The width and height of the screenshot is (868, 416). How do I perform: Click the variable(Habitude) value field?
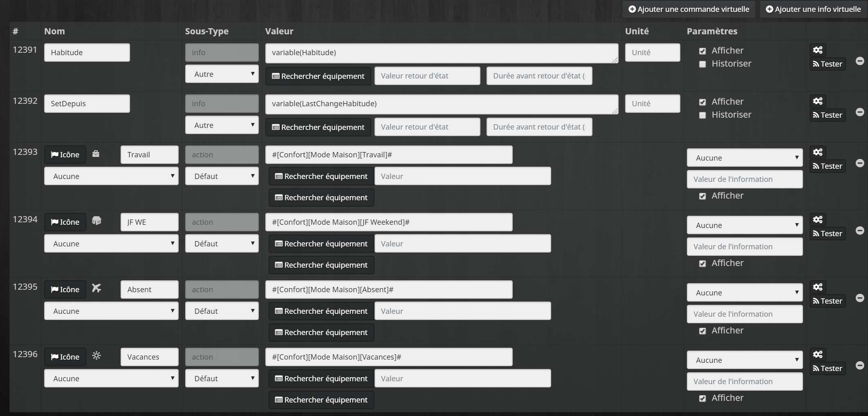tap(442, 53)
